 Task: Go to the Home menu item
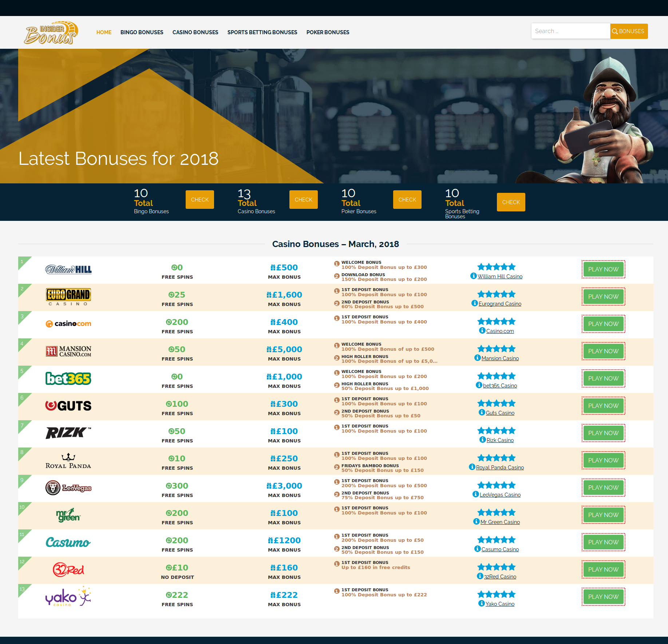click(x=104, y=32)
